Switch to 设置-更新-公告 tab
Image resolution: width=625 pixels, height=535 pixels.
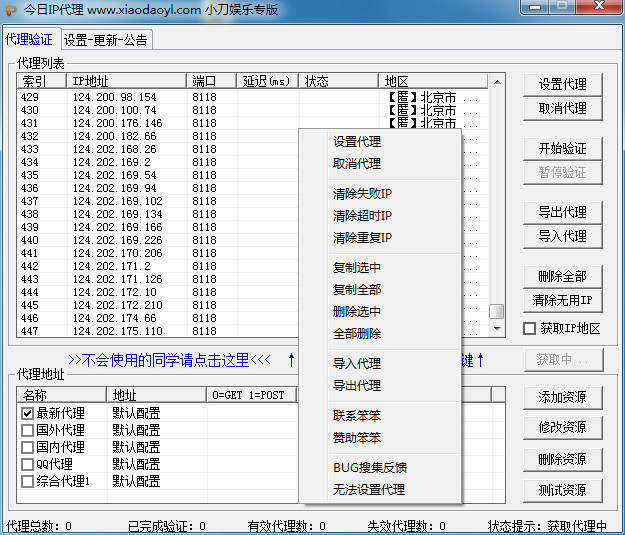[x=105, y=40]
